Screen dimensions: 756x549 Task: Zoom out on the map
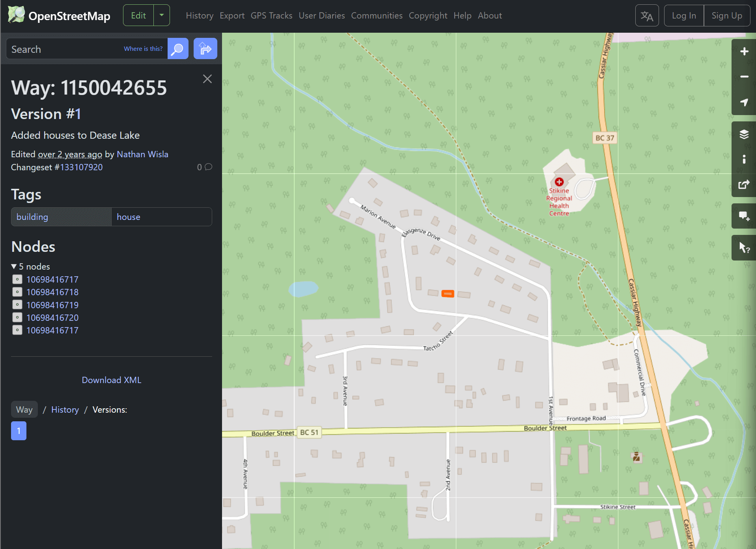[744, 77]
